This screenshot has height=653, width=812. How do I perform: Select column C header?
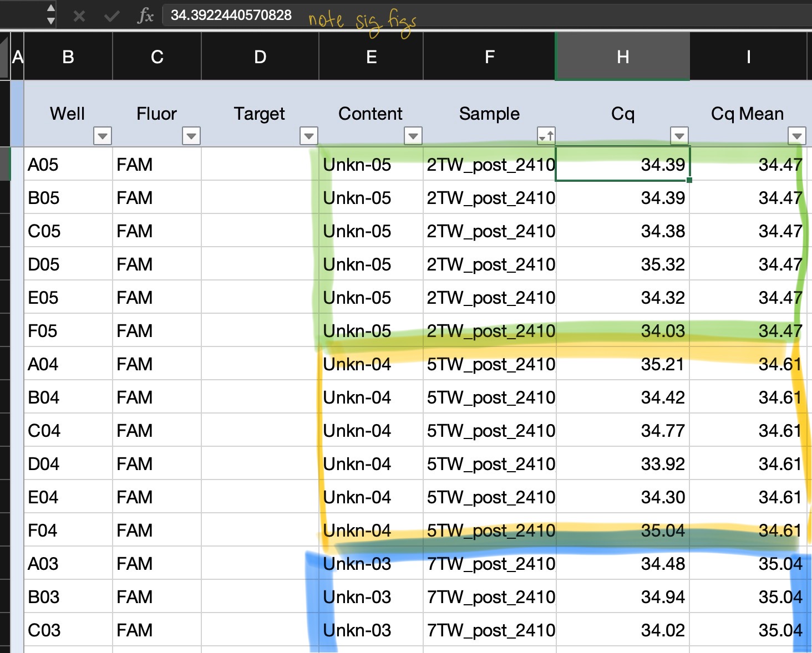(157, 57)
